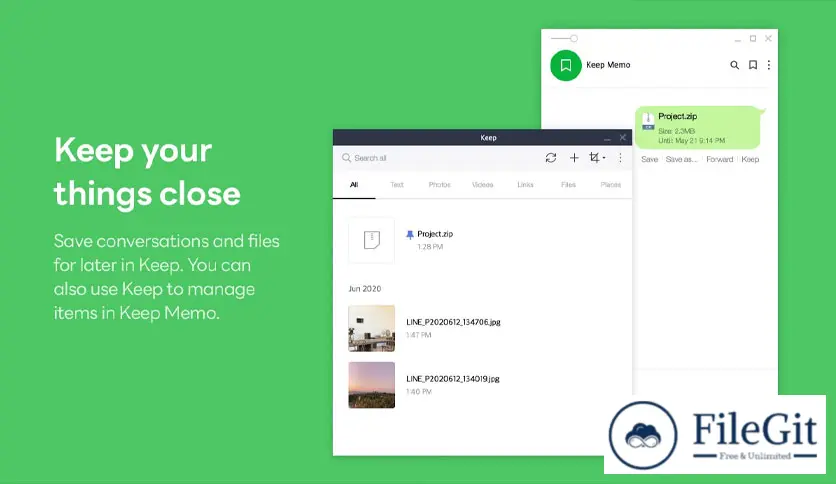Switch to the Photos tab
836x484 pixels.
(x=439, y=185)
